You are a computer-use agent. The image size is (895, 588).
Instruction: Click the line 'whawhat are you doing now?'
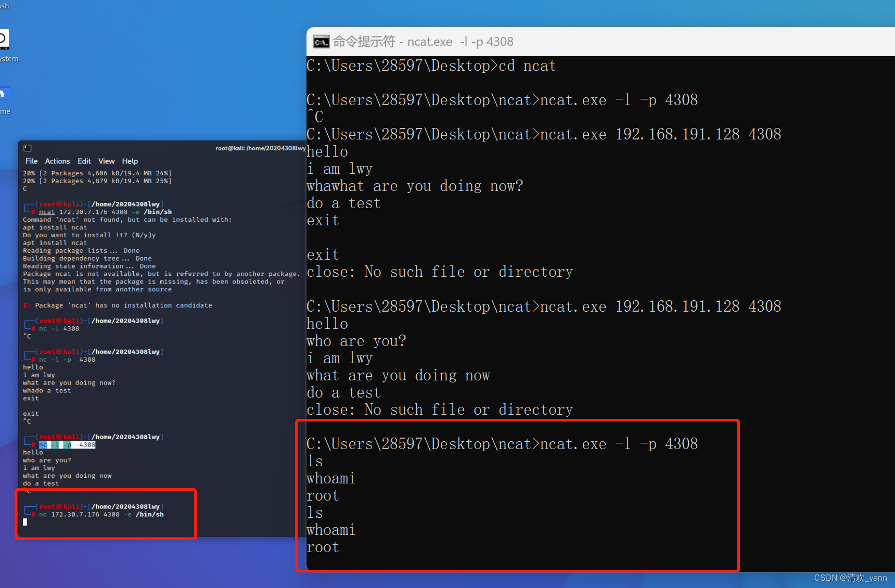415,186
